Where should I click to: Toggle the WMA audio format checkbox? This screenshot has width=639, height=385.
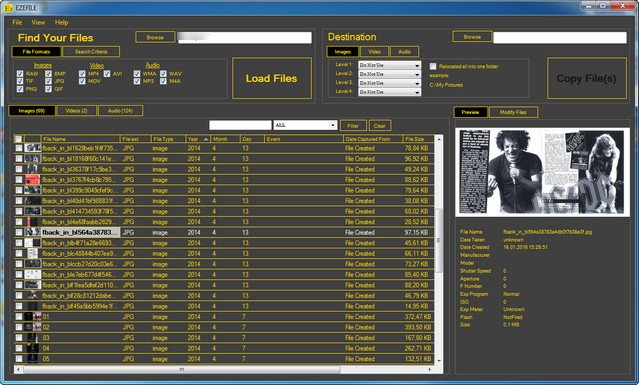(137, 74)
